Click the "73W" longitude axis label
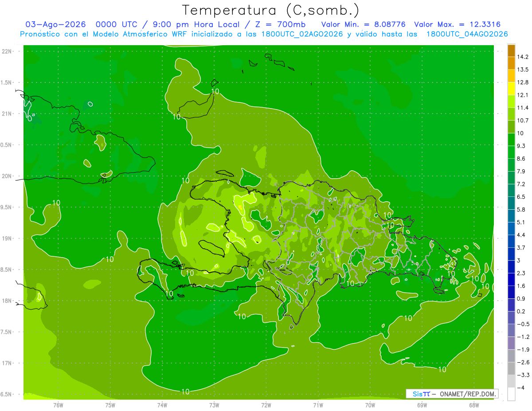 (x=214, y=405)
